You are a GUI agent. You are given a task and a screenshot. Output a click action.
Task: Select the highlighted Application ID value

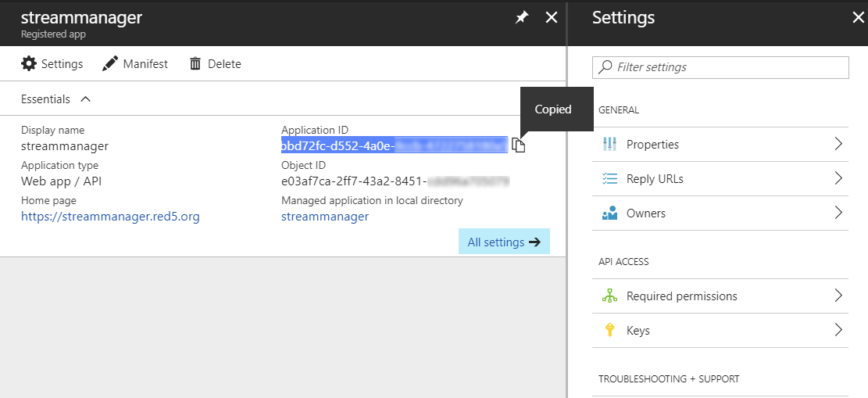coord(394,145)
